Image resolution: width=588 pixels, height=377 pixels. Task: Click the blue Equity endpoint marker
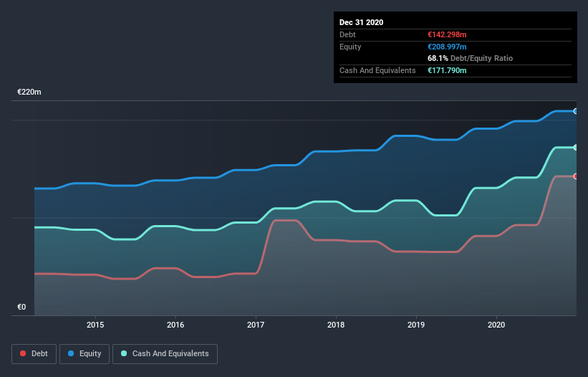tap(576, 111)
